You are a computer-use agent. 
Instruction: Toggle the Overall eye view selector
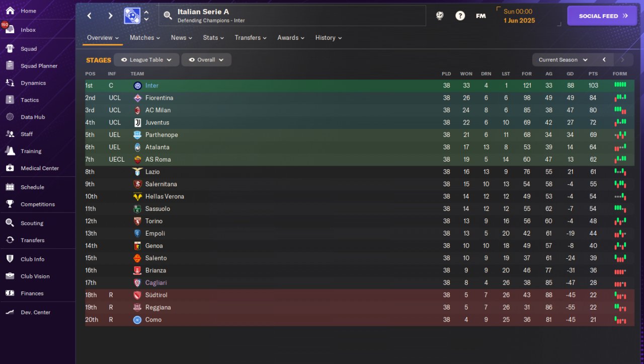pyautogui.click(x=206, y=60)
